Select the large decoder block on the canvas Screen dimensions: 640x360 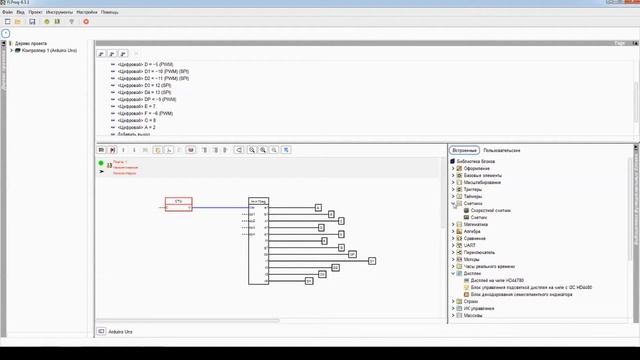(258, 241)
